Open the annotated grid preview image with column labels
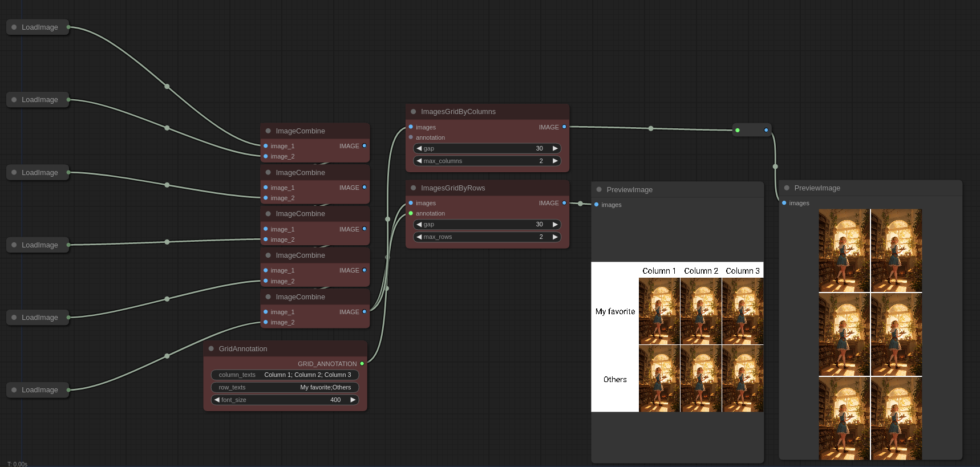This screenshot has width=980, height=467. point(677,337)
